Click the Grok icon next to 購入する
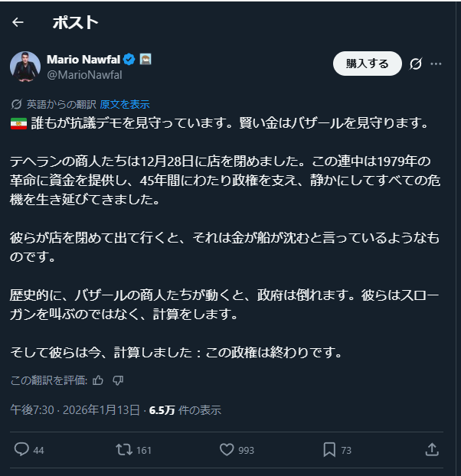This screenshot has width=461, height=476. click(417, 64)
